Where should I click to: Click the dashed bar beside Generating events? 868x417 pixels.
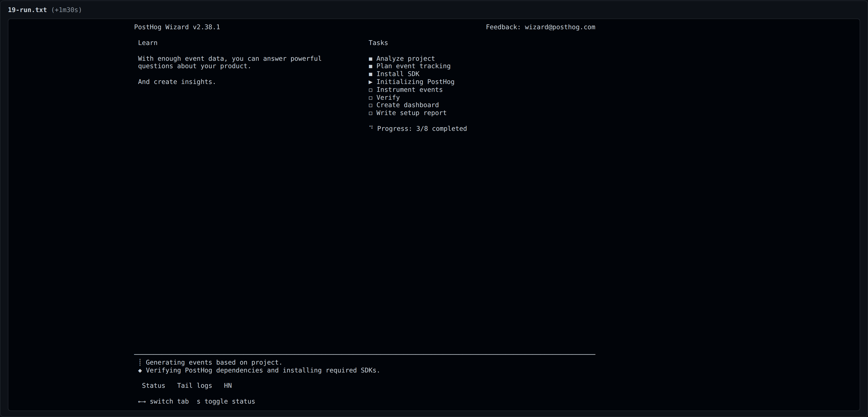140,363
